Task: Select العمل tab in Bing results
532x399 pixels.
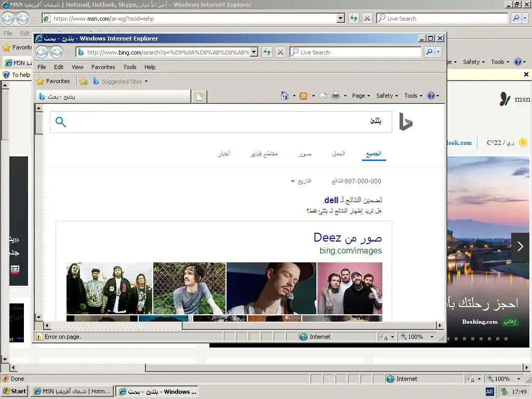Action: point(338,154)
